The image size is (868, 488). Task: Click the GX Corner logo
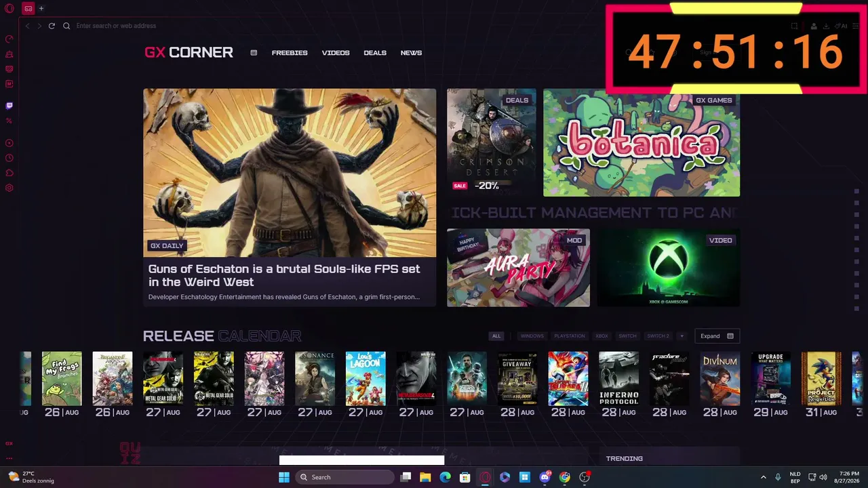189,52
